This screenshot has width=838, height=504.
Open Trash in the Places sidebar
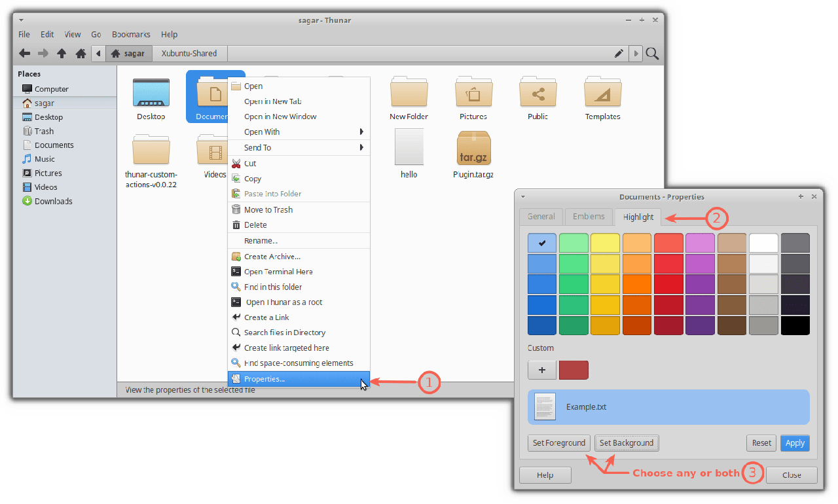click(x=44, y=131)
